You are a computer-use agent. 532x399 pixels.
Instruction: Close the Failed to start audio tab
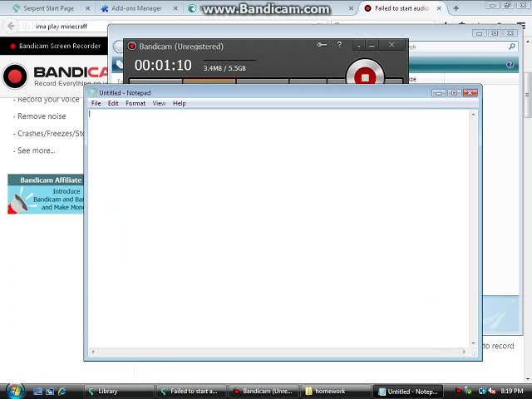[x=439, y=8]
